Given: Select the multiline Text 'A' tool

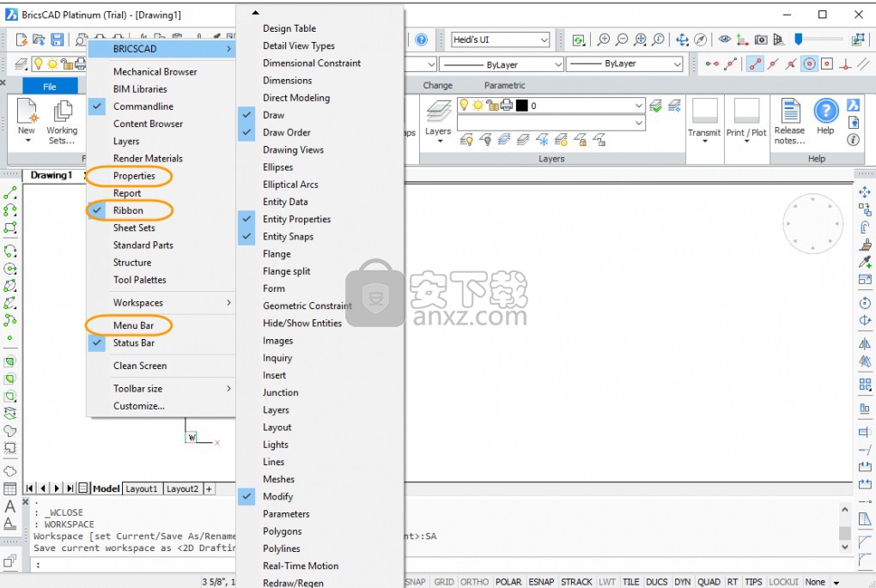Looking at the screenshot, I should [x=10, y=506].
